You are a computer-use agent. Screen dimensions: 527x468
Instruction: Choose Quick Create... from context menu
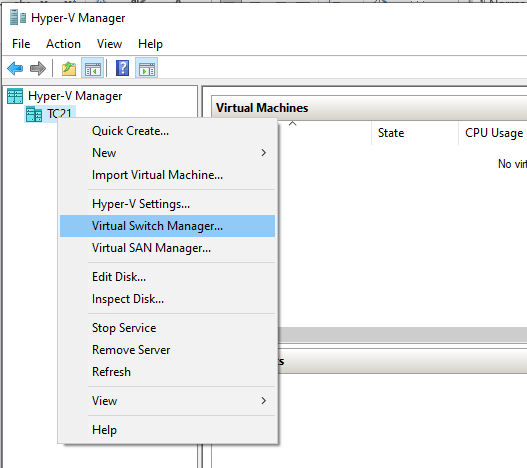coord(167,131)
